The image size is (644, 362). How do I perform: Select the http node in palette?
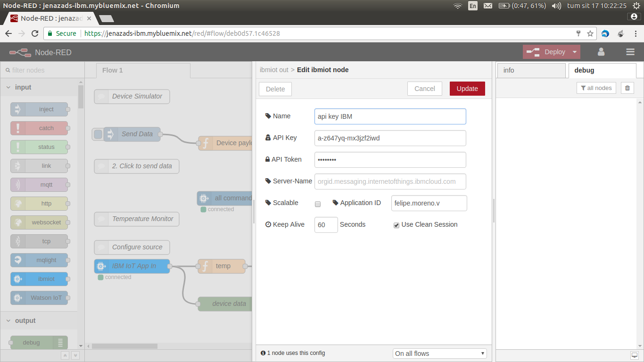(39, 204)
